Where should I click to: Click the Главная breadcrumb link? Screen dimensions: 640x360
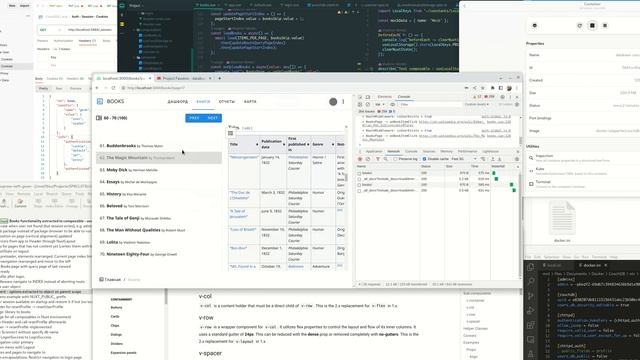click(113, 280)
